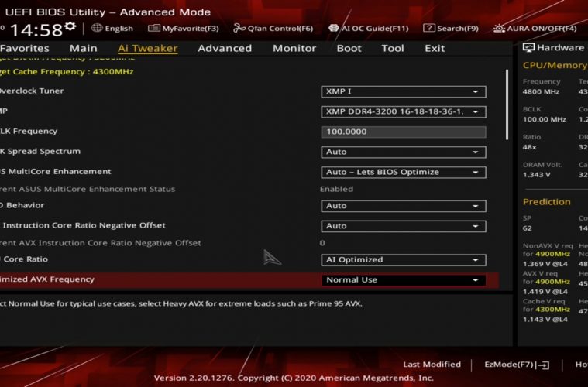Switch to the Favorites tab
Image resolution: width=588 pixels, height=387 pixels.
tap(25, 48)
